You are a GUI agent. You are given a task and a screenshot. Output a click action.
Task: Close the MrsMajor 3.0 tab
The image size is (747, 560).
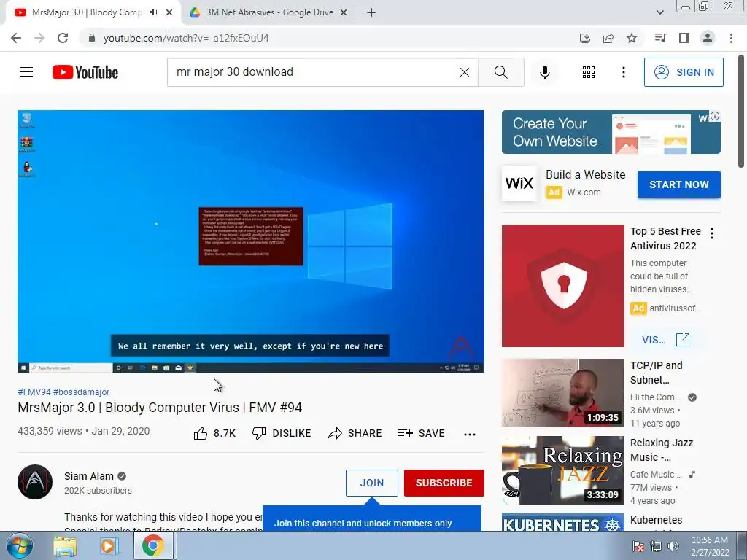pyautogui.click(x=169, y=12)
